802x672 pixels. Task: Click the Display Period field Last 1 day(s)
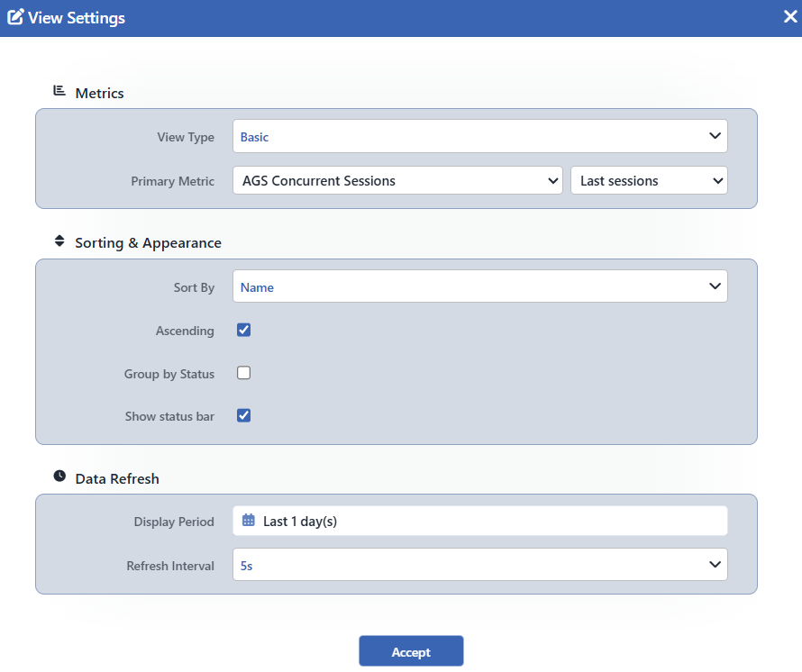(479, 522)
